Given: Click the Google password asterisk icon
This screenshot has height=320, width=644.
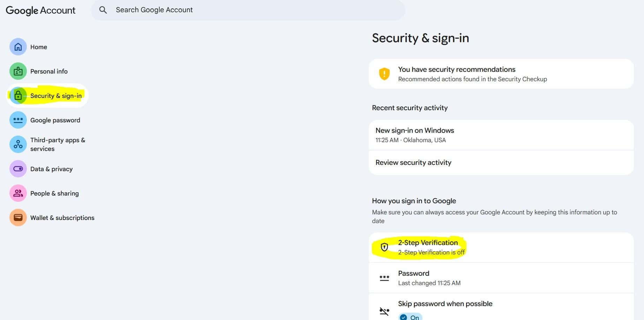Looking at the screenshot, I should 18,120.
